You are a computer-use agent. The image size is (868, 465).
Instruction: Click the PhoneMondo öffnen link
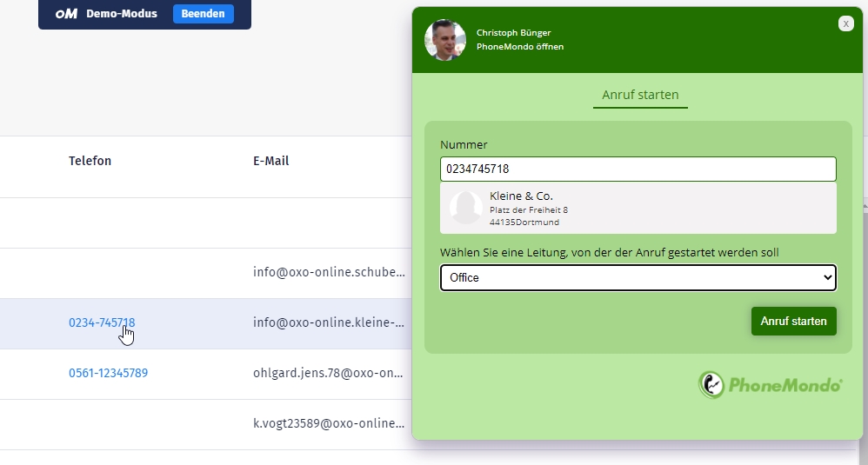519,47
